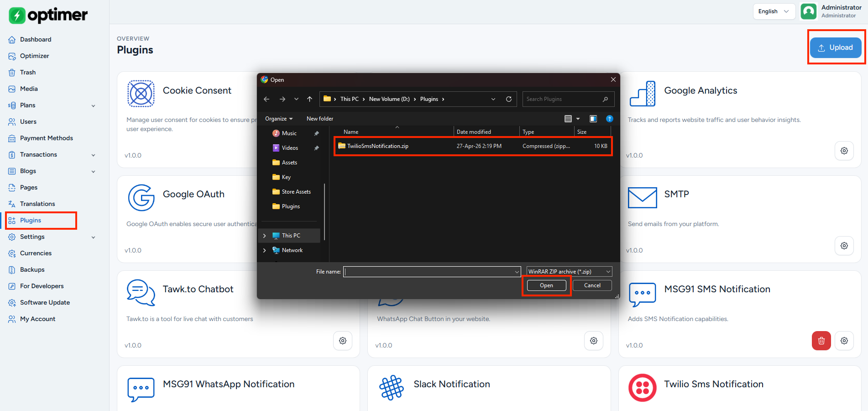
Task: Go forward in the Open dialog
Action: pos(282,99)
